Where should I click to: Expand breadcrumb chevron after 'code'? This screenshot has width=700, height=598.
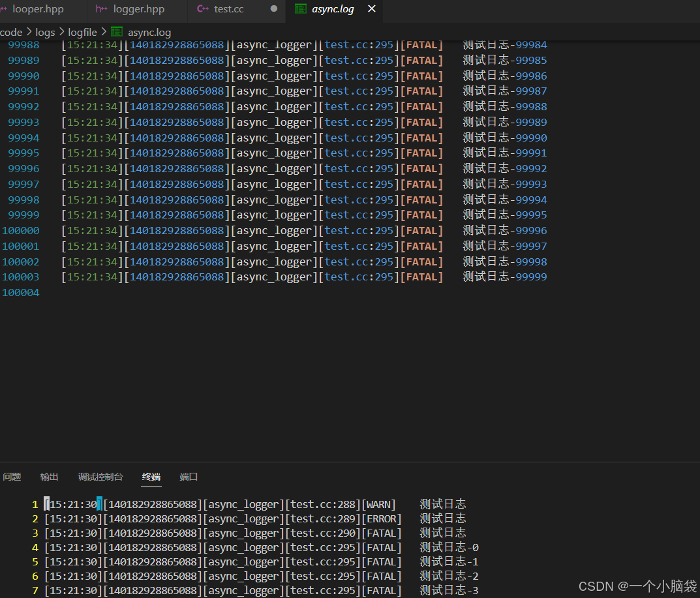tap(29, 32)
